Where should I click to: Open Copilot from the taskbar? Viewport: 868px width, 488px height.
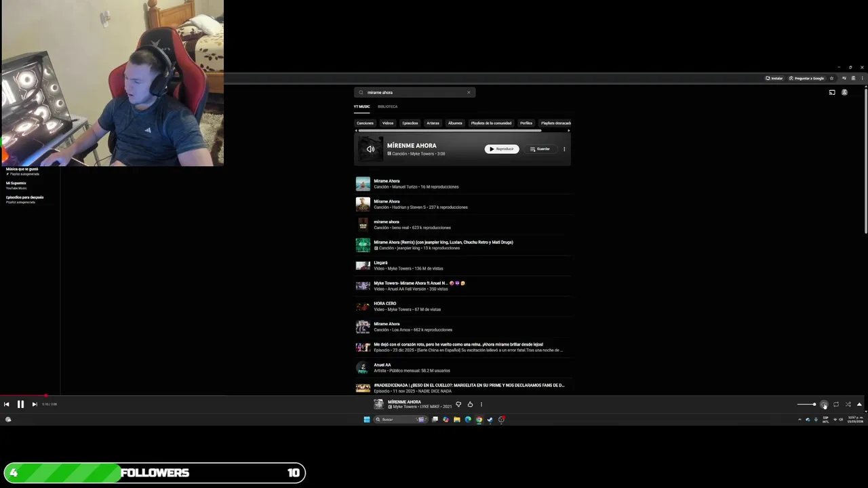tap(446, 420)
